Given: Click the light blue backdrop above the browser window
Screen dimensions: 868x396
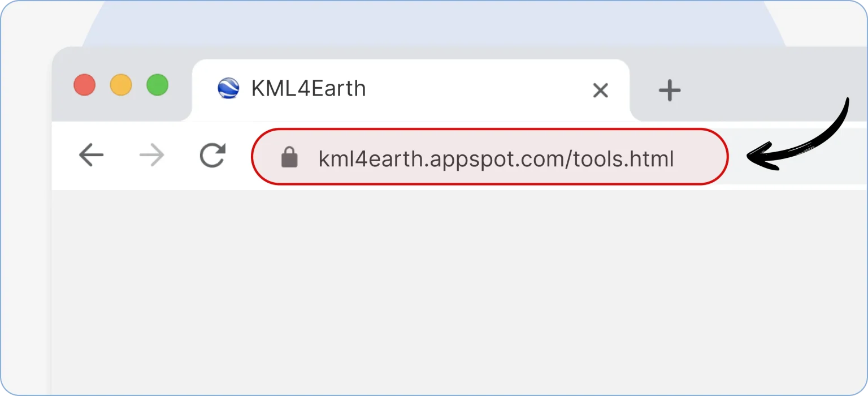Looking at the screenshot, I should 429,23.
